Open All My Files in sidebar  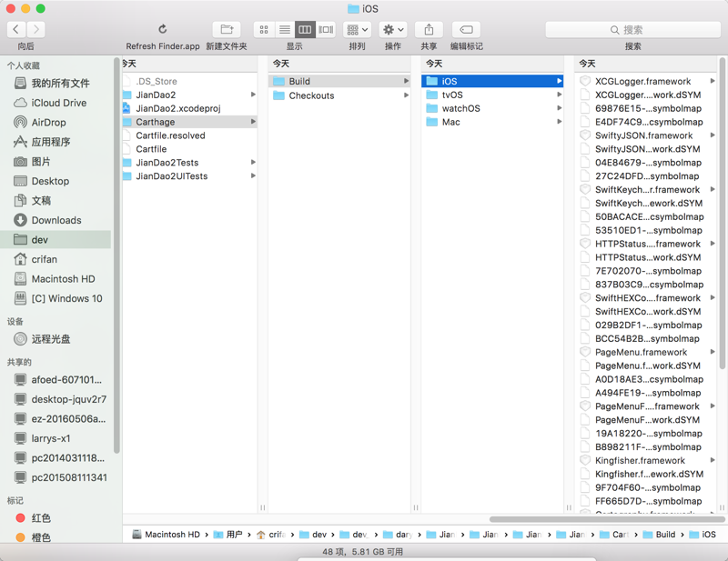pyautogui.click(x=56, y=83)
